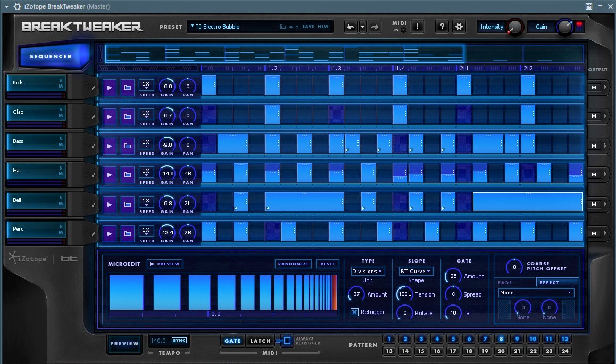Image resolution: width=616 pixels, height=364 pixels.
Task: Click the MicroEdit PREVIEW button
Action: pos(165,264)
